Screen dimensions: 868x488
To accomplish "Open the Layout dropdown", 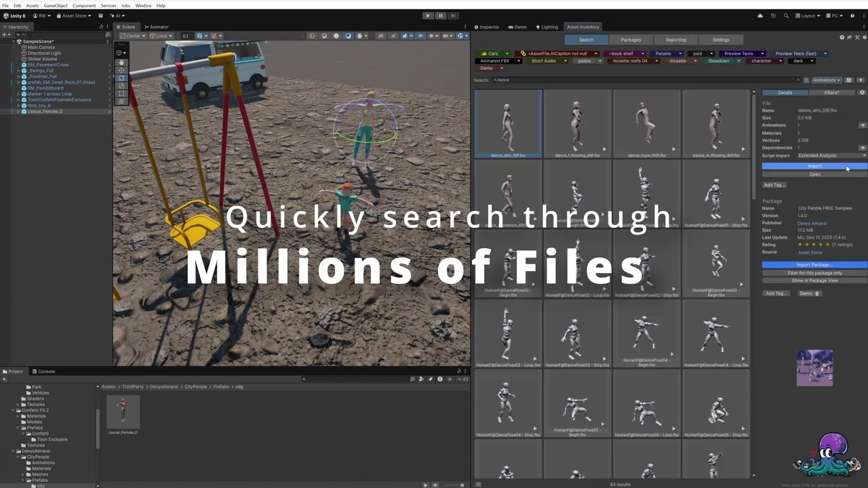I will (808, 16).
